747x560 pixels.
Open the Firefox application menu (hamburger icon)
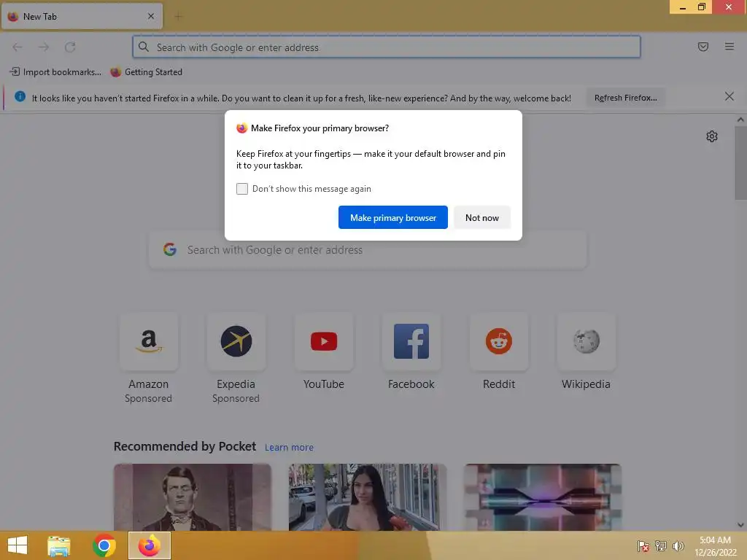729,47
